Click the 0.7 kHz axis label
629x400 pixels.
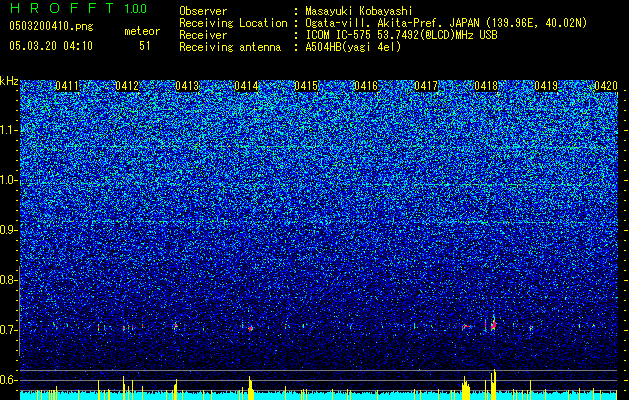tap(7, 330)
